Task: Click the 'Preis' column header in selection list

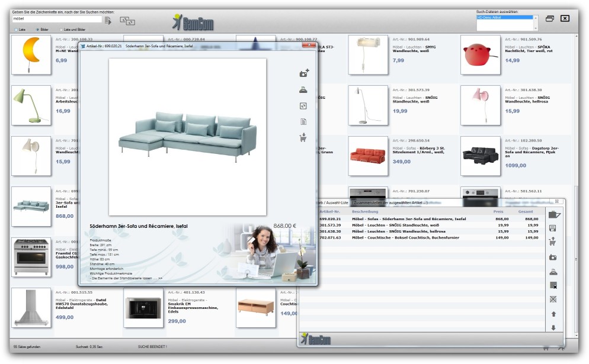Action: pos(498,211)
